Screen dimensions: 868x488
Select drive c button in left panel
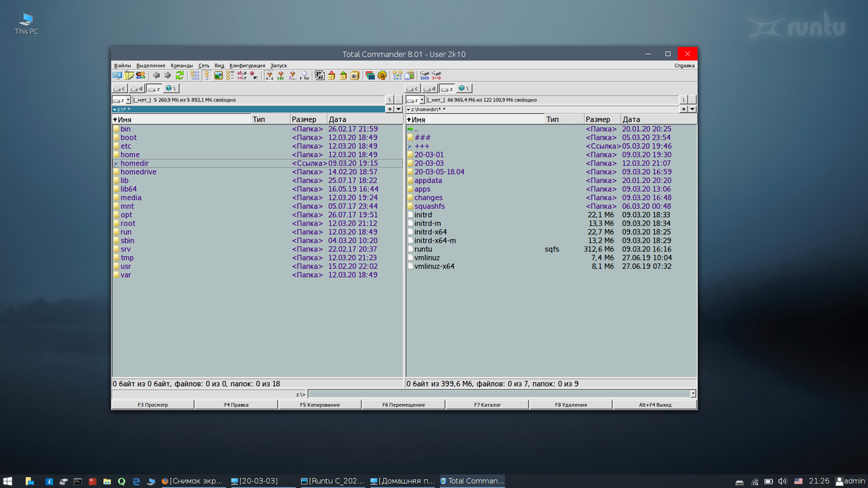119,89
